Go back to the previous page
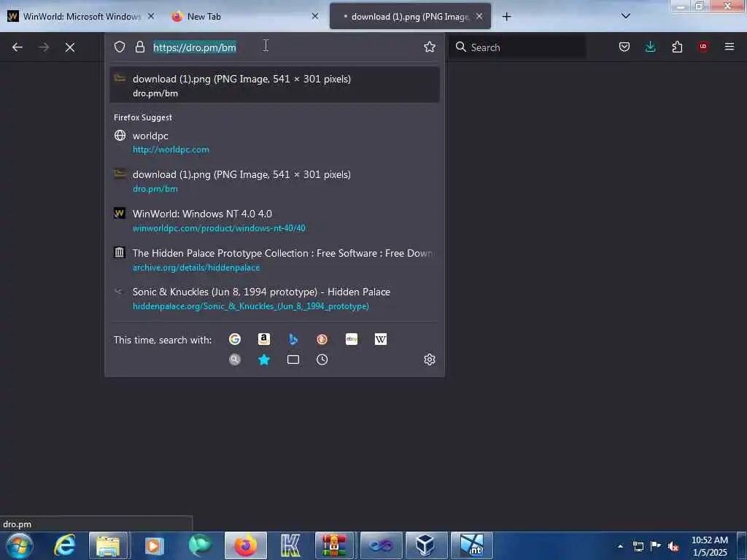The image size is (747, 560). (x=18, y=47)
